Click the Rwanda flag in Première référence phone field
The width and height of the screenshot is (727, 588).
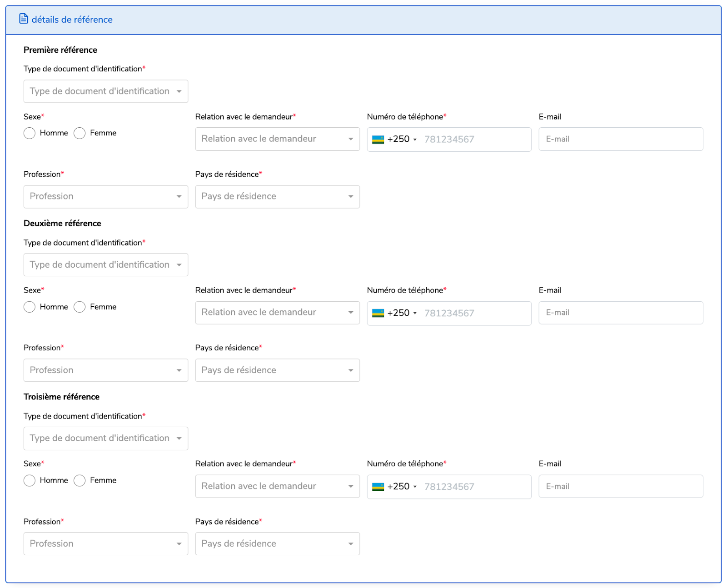[x=378, y=140]
